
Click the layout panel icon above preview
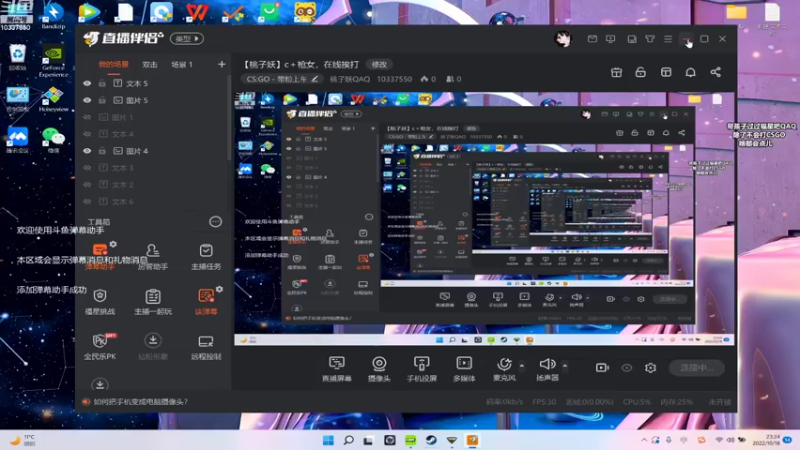tap(666, 72)
